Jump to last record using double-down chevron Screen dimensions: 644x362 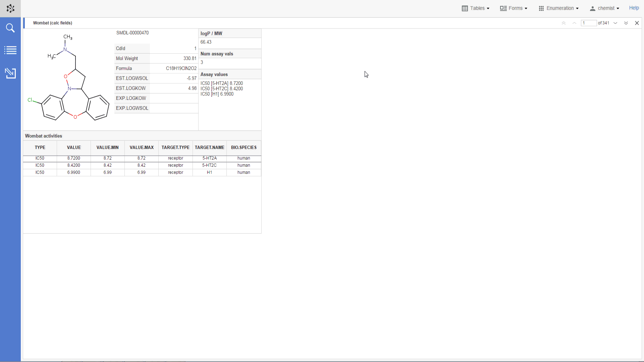click(626, 23)
